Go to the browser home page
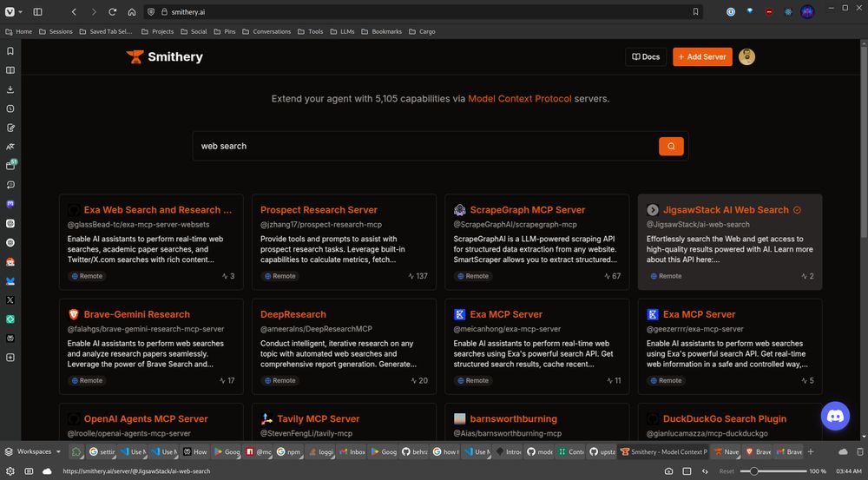868x480 pixels. tap(132, 11)
